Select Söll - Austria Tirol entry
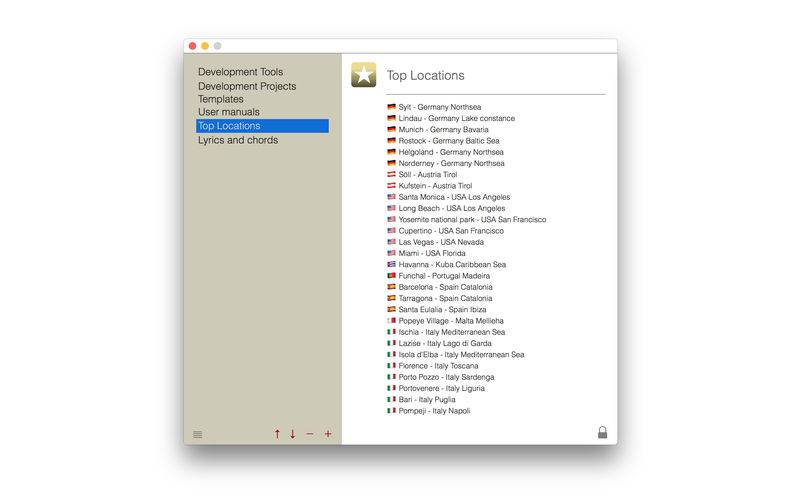The width and height of the screenshot is (800, 500). point(428,174)
